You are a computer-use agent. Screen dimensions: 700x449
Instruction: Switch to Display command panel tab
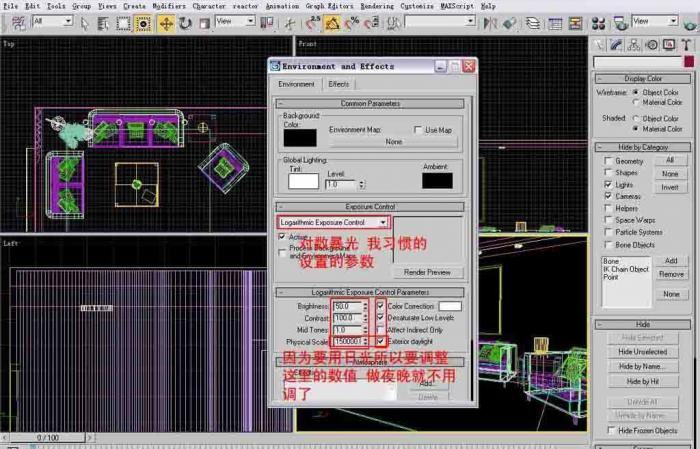point(669,45)
